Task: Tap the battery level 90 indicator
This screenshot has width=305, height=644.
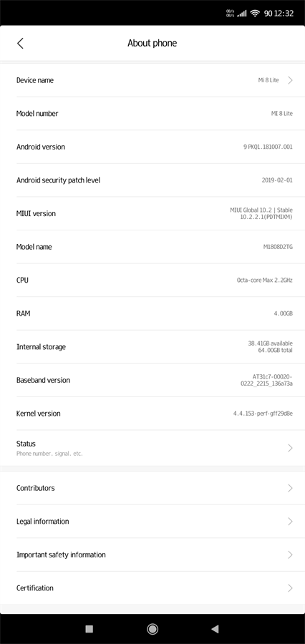Action: (268, 14)
